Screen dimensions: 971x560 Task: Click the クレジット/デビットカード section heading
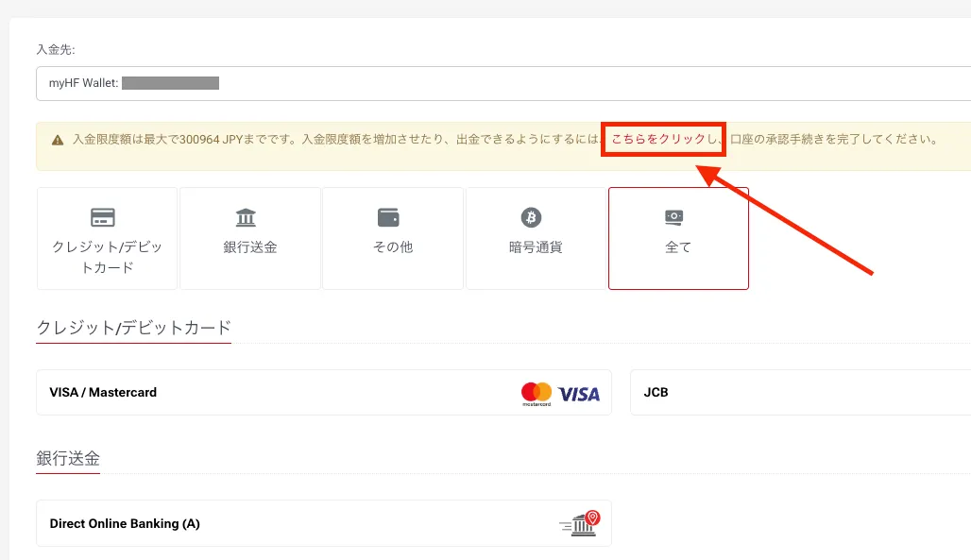coord(133,328)
